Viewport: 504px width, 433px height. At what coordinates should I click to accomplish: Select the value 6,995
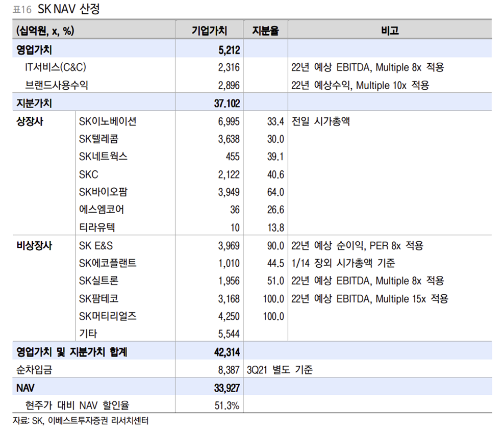pyautogui.click(x=229, y=121)
